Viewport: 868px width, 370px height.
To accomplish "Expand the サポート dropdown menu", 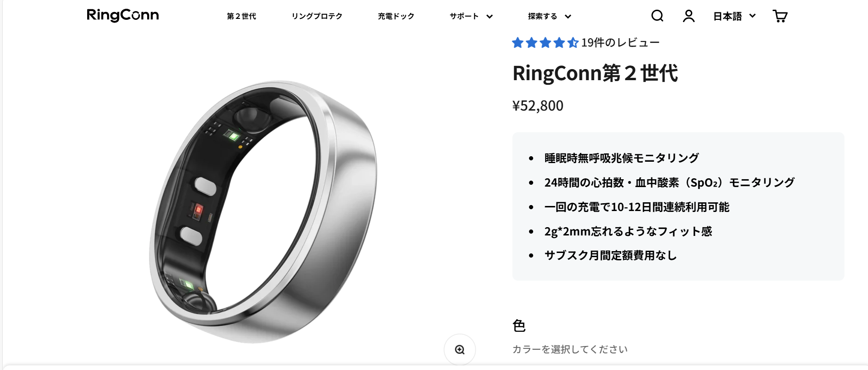I will tap(471, 16).
